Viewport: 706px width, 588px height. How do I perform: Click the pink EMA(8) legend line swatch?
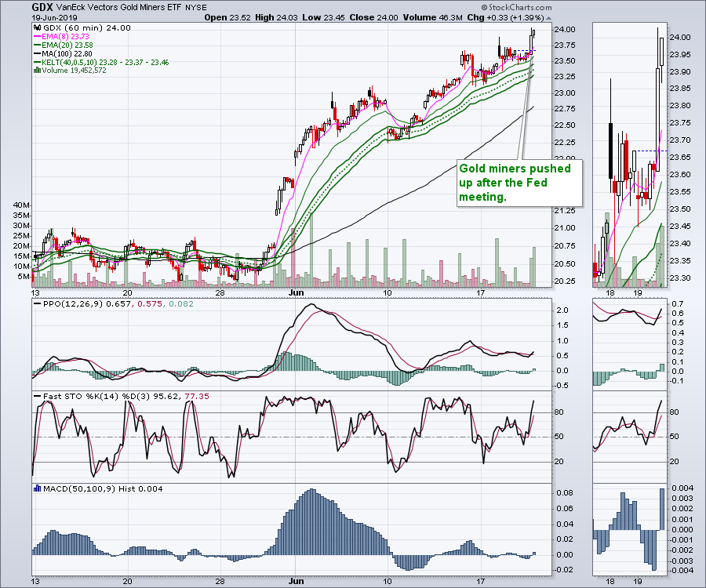(38, 36)
